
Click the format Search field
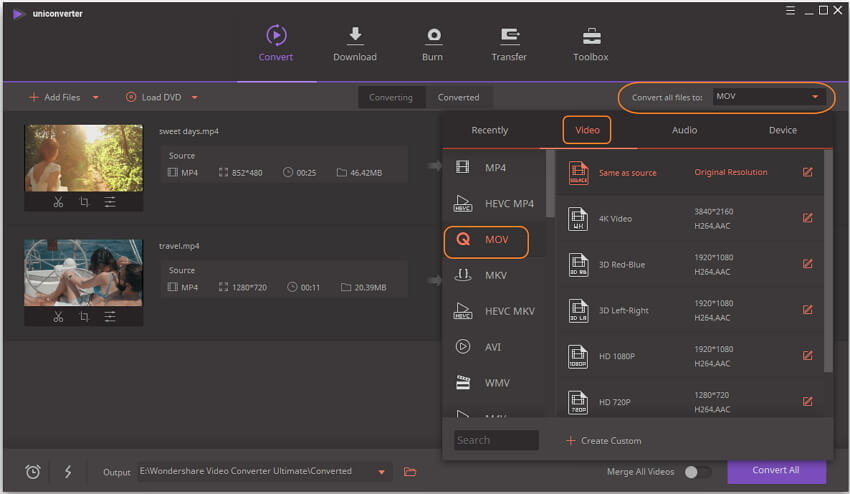click(496, 440)
